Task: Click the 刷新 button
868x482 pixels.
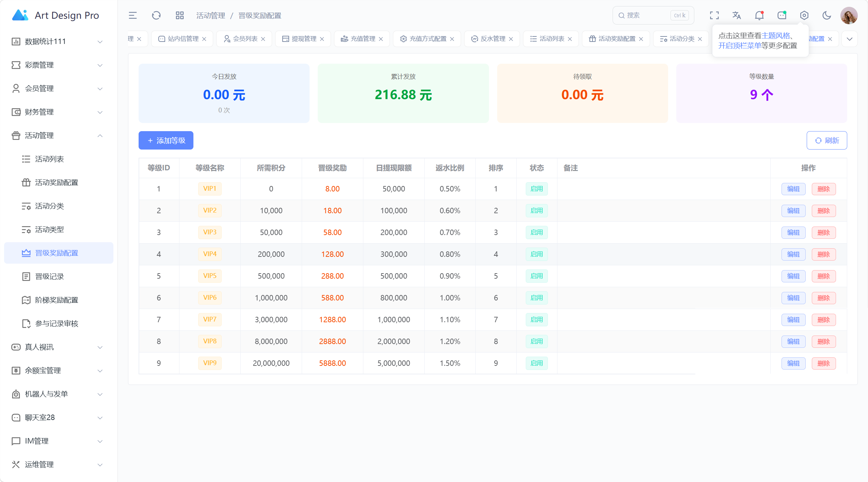Action: click(826, 140)
